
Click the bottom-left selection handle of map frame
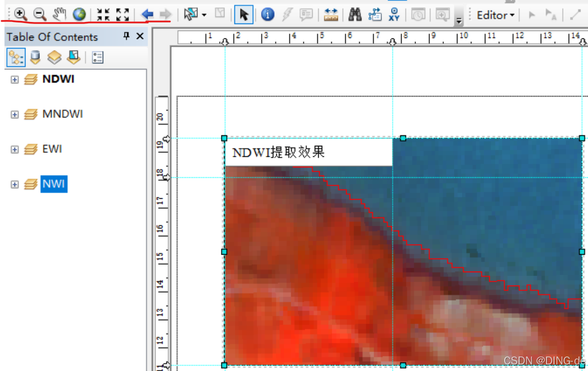tap(224, 365)
